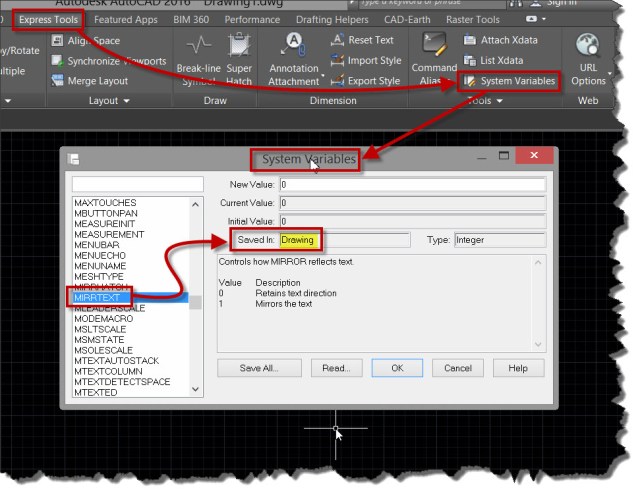The height and width of the screenshot is (497, 640).
Task: Select the Super Hatch tool
Action: (x=238, y=47)
